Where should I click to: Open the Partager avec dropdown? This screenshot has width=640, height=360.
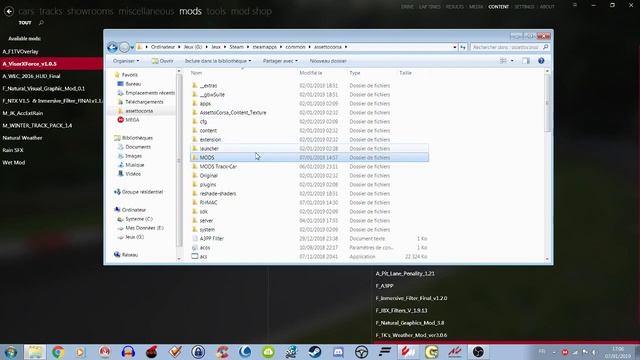(x=280, y=61)
